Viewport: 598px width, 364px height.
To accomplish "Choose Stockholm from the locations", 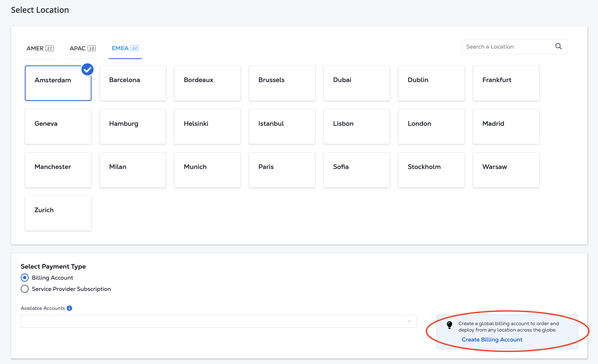I will 431,170.
